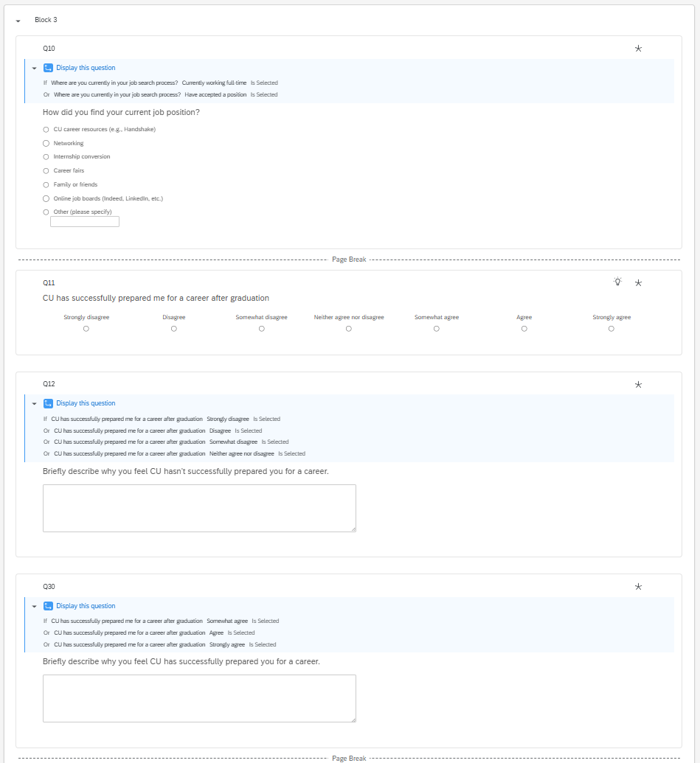Viewport: 700px width, 763px height.
Task: Select the Career fairs option in Q10
Action: (46, 170)
